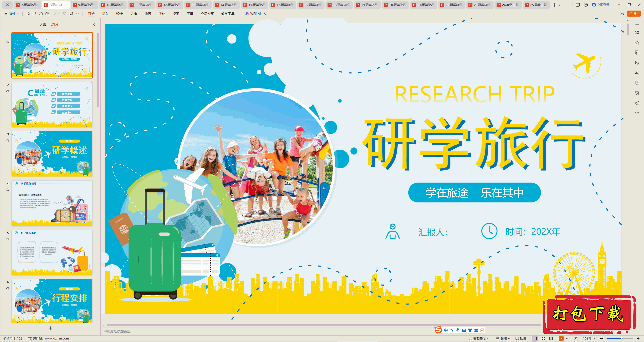Screen dimensions: 644x342
Task: Click the tools icon in right sidebar
Action: coord(637,73)
